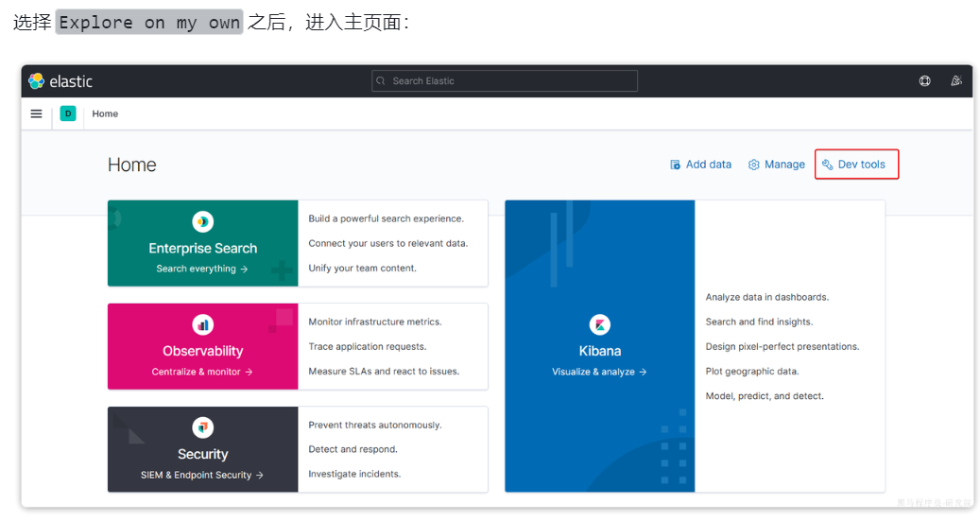This screenshot has height=522, width=980.
Task: Open Dev tools link
Action: pyautogui.click(x=853, y=165)
